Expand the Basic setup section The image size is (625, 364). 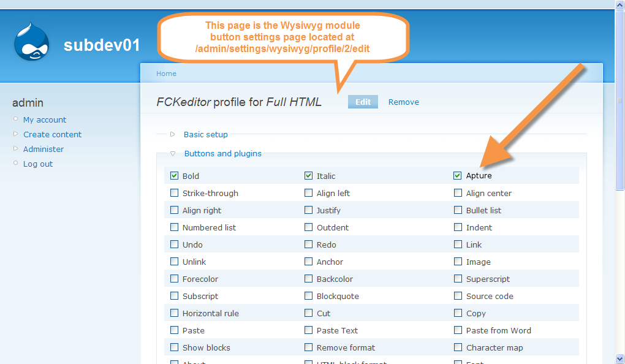pos(205,134)
